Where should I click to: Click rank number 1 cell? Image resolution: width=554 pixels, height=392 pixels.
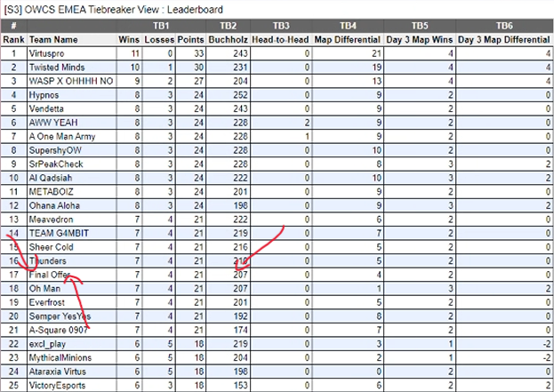13,53
